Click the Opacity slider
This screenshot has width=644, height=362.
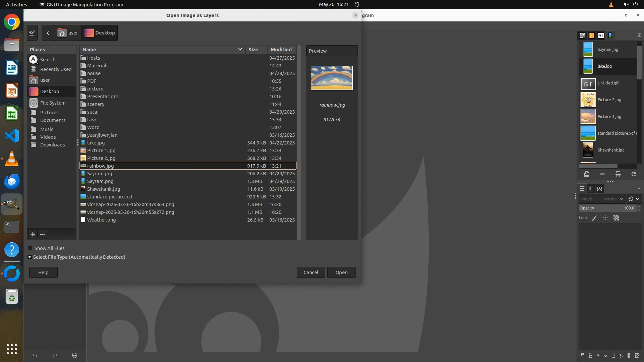[607, 208]
